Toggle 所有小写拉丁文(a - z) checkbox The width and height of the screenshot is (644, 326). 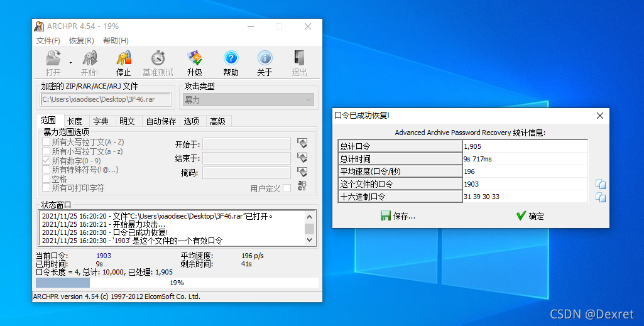(x=46, y=151)
